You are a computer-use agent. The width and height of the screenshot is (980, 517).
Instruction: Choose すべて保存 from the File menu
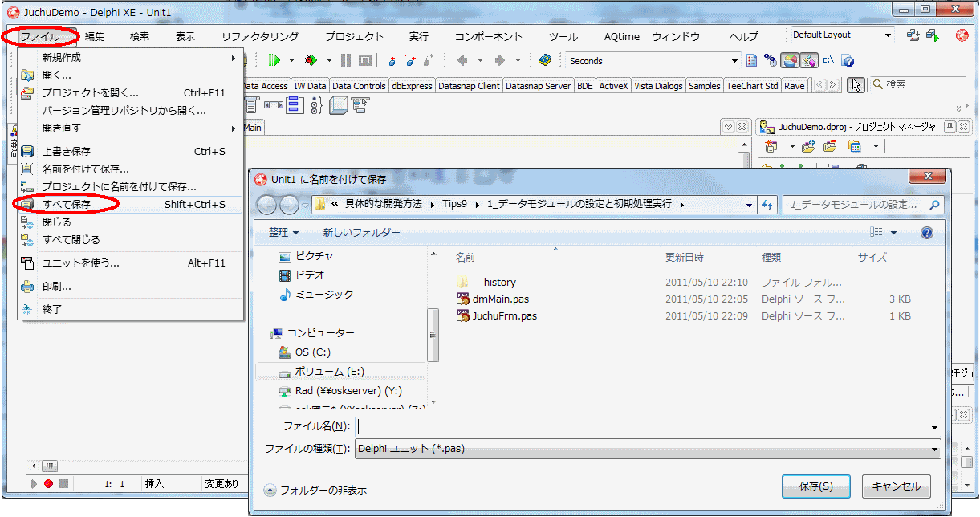point(130,205)
